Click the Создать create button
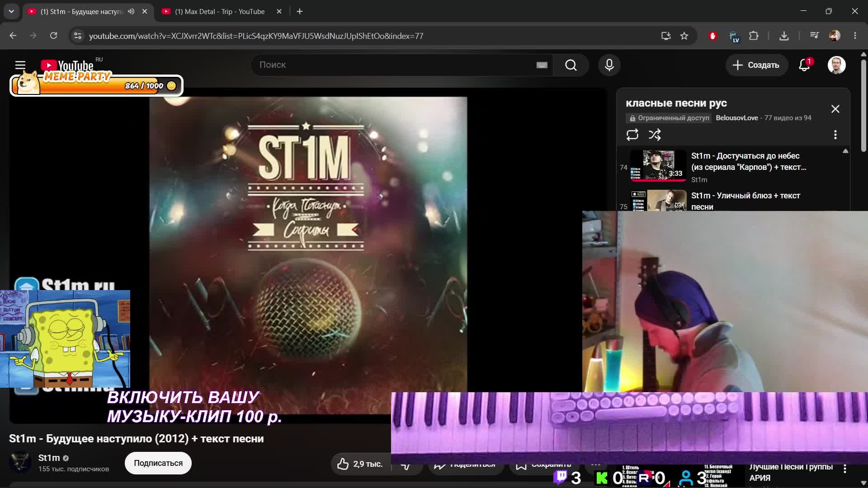The width and height of the screenshot is (868, 488). (x=756, y=65)
